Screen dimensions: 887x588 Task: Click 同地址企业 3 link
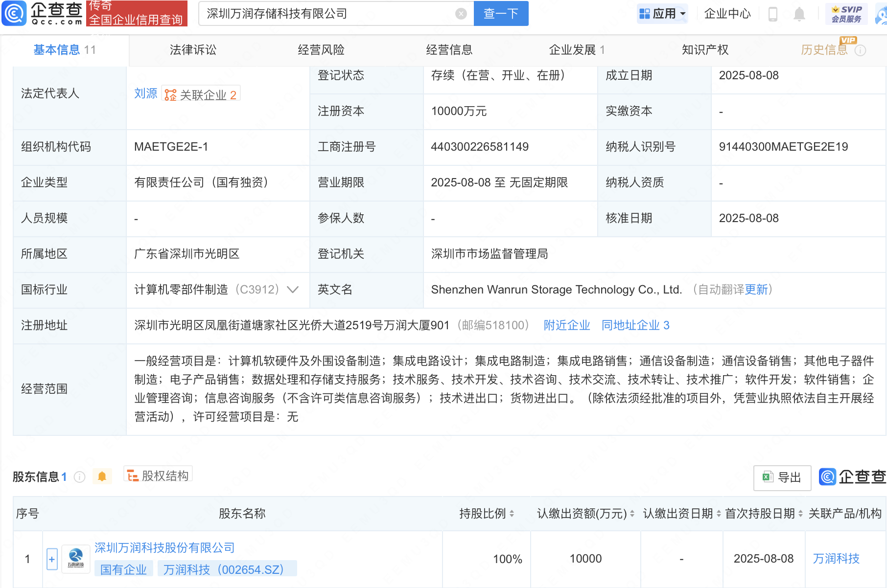point(635,325)
